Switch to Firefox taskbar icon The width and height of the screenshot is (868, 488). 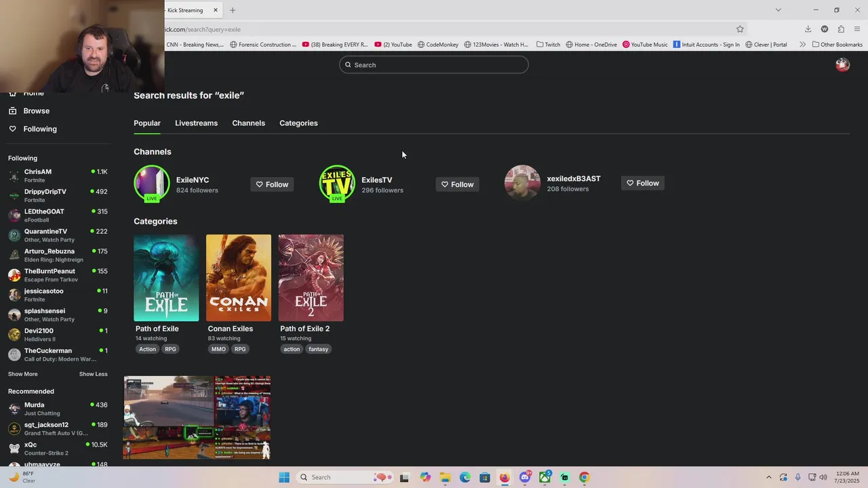pos(505,477)
